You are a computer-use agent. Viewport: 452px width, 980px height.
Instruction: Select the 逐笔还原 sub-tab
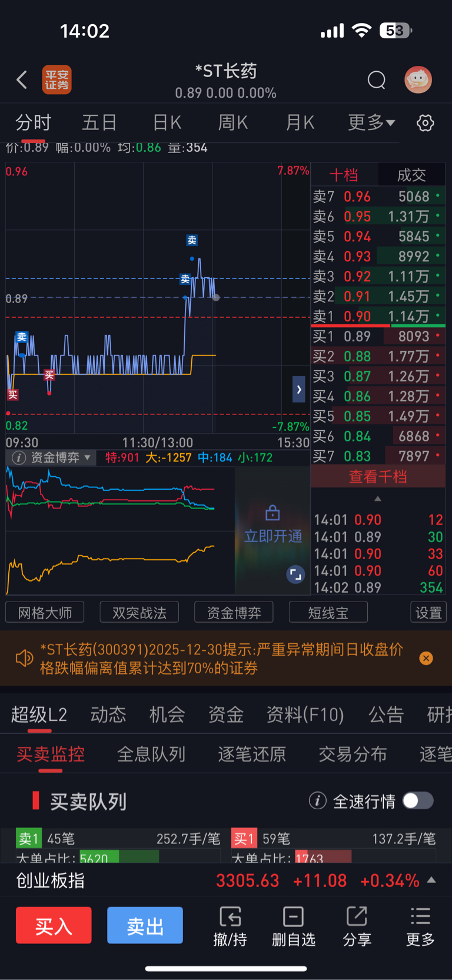click(x=252, y=754)
